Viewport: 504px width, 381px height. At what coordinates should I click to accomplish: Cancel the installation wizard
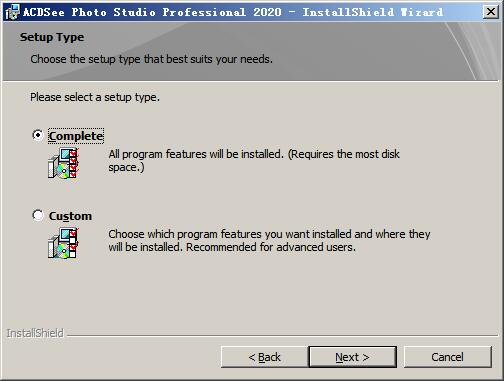448,357
